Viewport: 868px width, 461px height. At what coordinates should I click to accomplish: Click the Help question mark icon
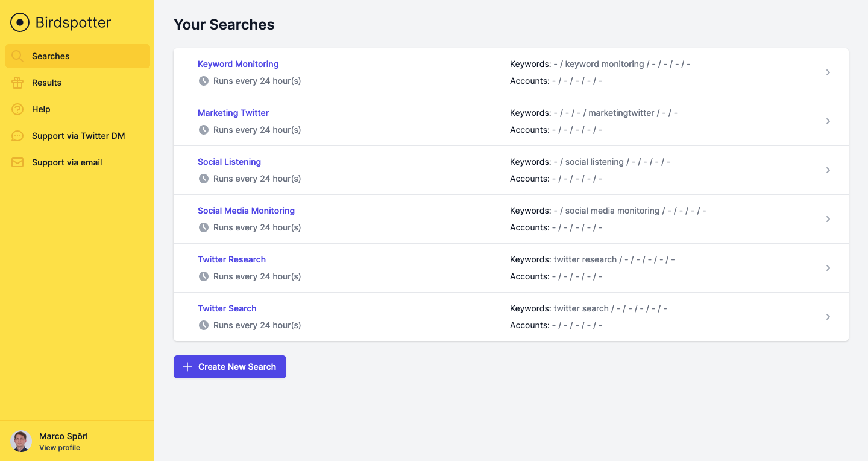point(17,109)
